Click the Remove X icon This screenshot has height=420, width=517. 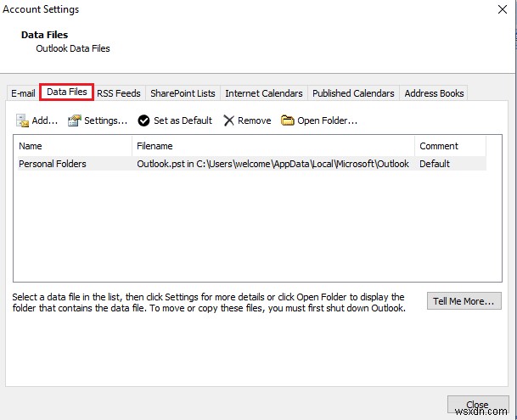(x=228, y=120)
